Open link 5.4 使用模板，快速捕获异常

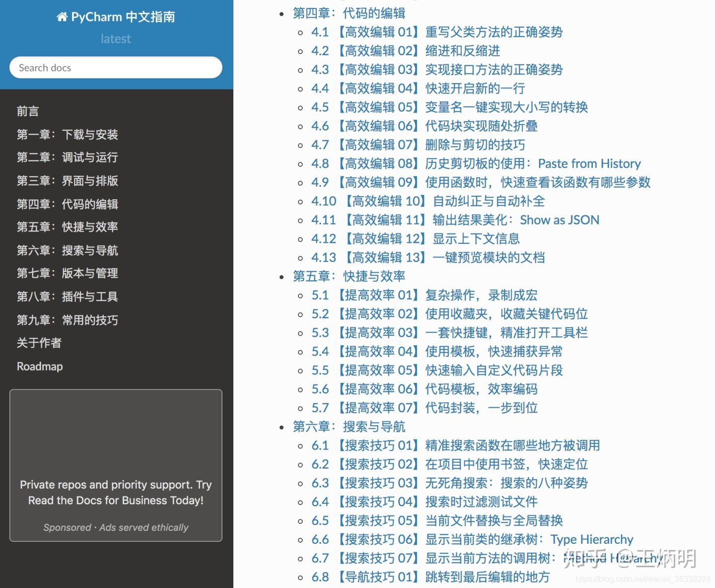pos(437,352)
